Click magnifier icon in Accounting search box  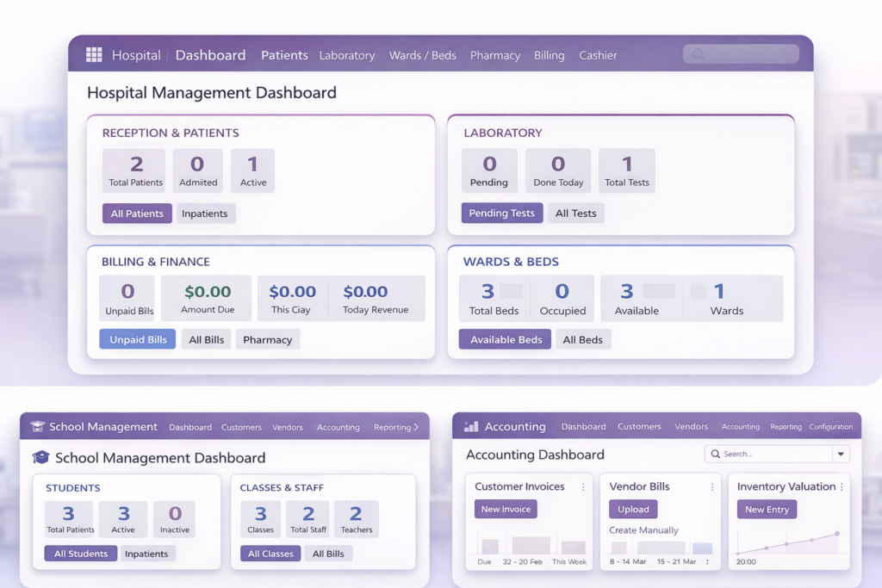tap(715, 454)
